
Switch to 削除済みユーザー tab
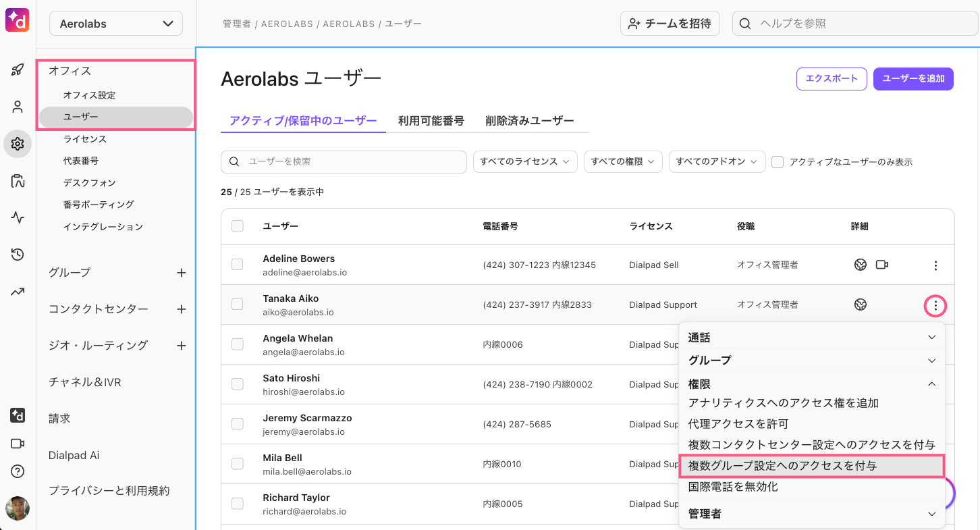pyautogui.click(x=530, y=121)
